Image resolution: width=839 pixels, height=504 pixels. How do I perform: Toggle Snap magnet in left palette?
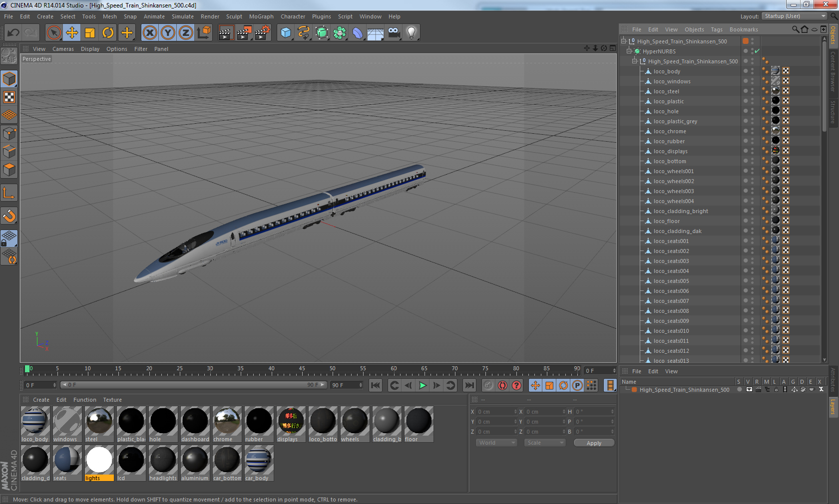pyautogui.click(x=9, y=216)
